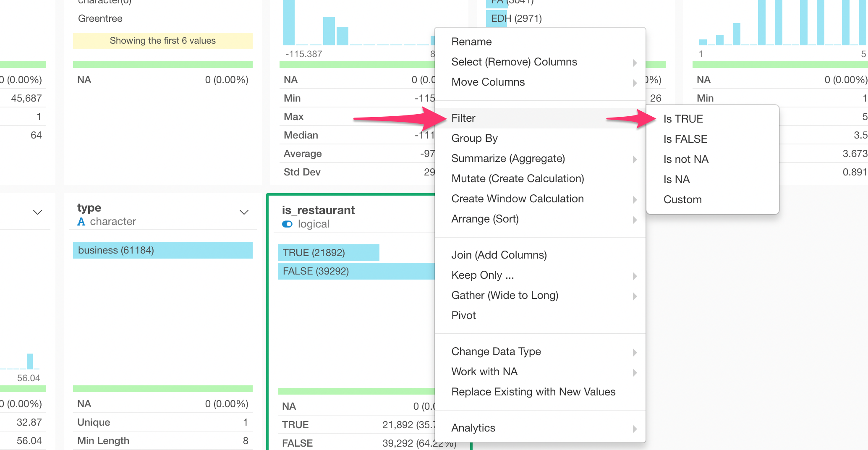Open the type column dropdown chevron
This screenshot has height=450, width=868.
(x=243, y=212)
